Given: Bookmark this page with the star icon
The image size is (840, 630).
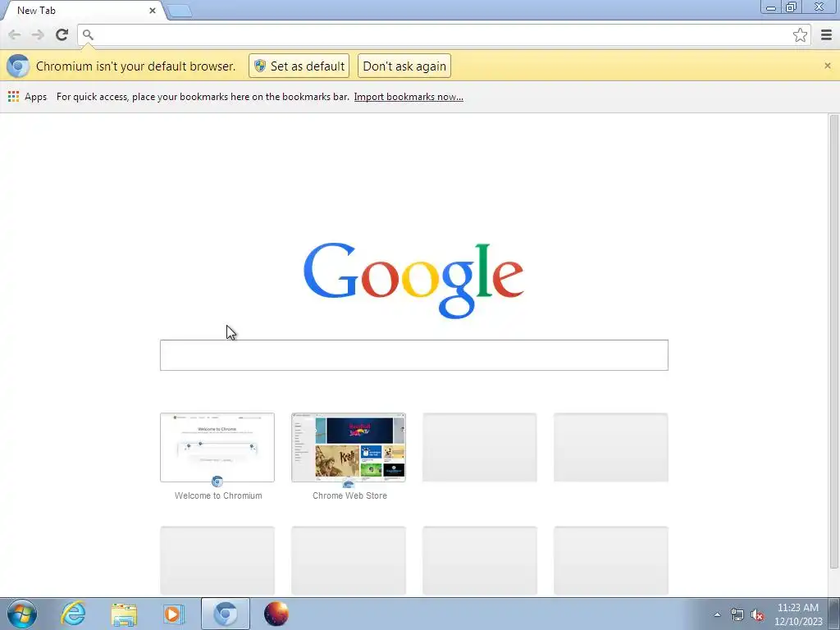Looking at the screenshot, I should (x=800, y=34).
